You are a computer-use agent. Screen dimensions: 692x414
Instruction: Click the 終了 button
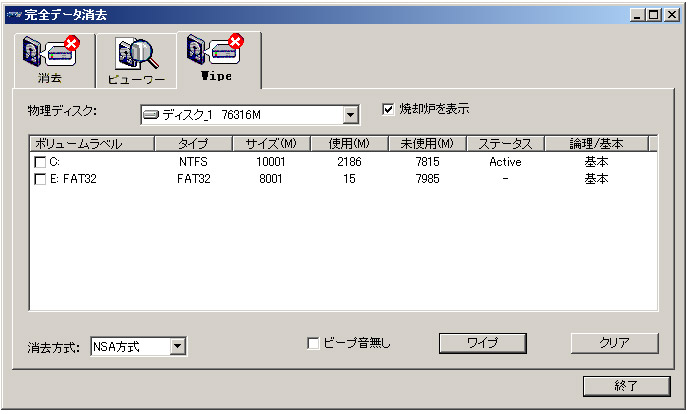tap(627, 386)
